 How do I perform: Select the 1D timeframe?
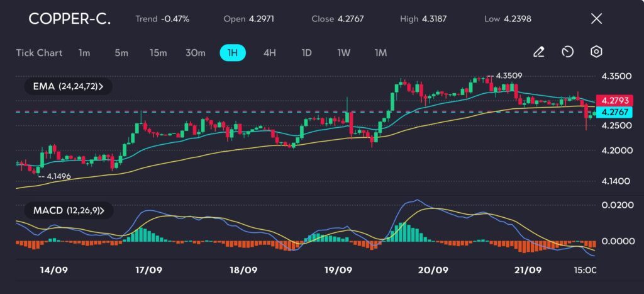pos(306,53)
